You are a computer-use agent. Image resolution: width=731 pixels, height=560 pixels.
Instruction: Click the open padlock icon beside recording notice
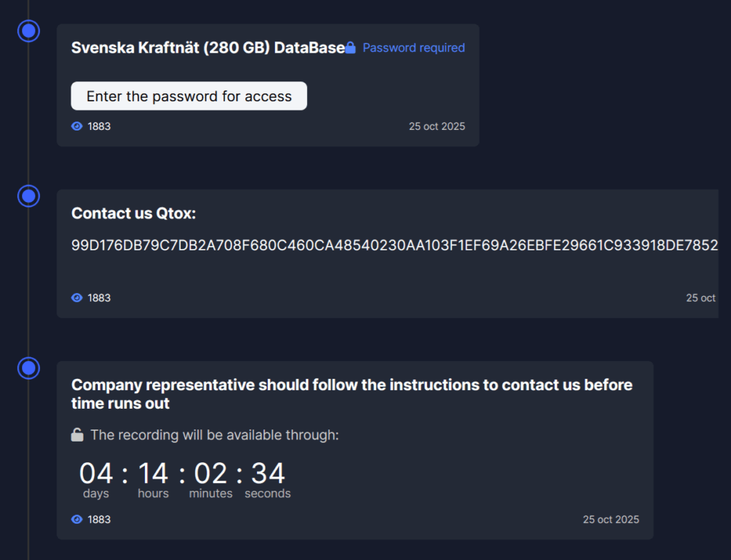point(77,434)
